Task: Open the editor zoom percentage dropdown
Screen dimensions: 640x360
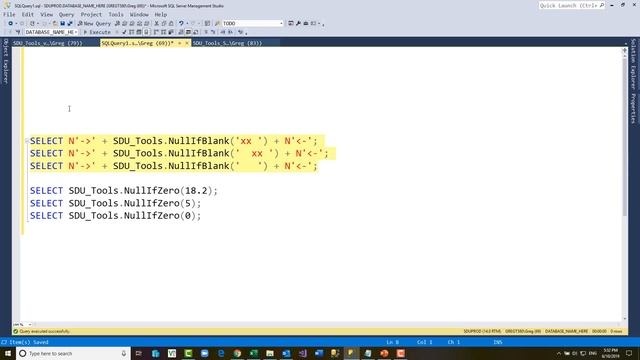Action: (30, 324)
